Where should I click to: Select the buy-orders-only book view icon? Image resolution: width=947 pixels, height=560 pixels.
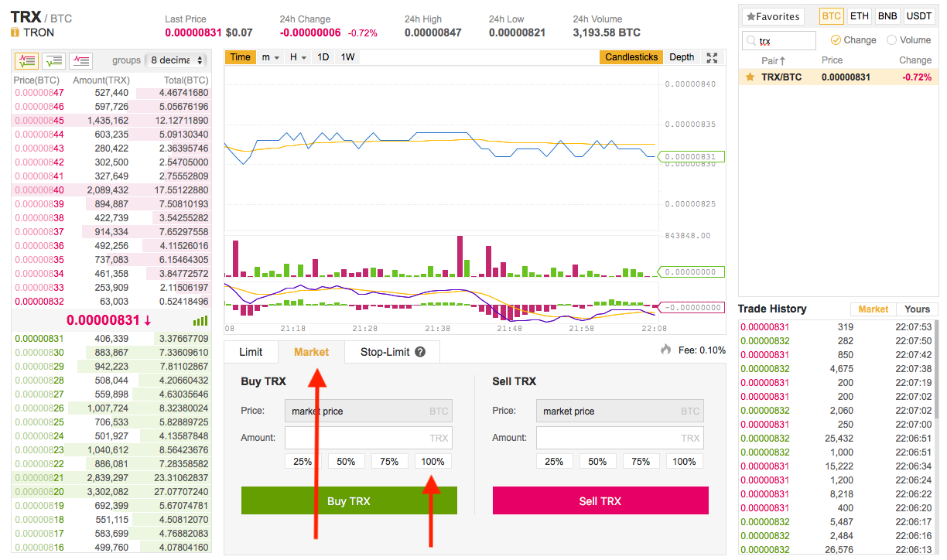point(53,60)
